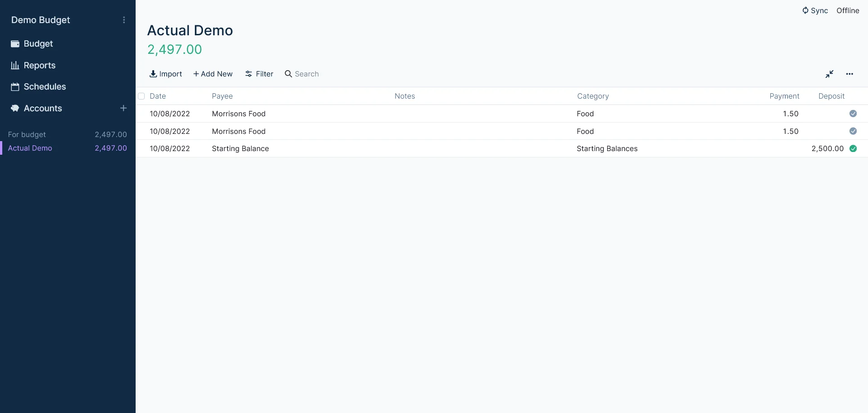Click the 2,497.00 account balance
This screenshot has width=868, height=413.
click(x=175, y=49)
